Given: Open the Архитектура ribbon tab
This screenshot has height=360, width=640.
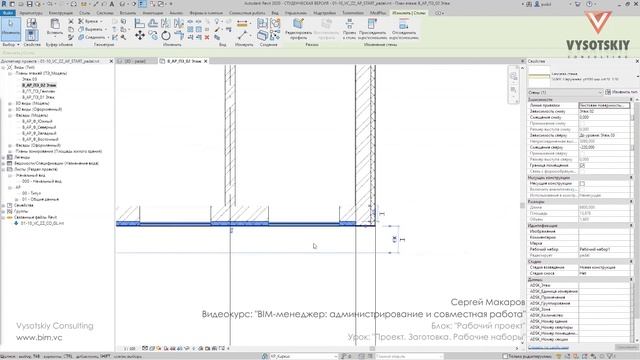Looking at the screenshot, I should coord(31,13).
